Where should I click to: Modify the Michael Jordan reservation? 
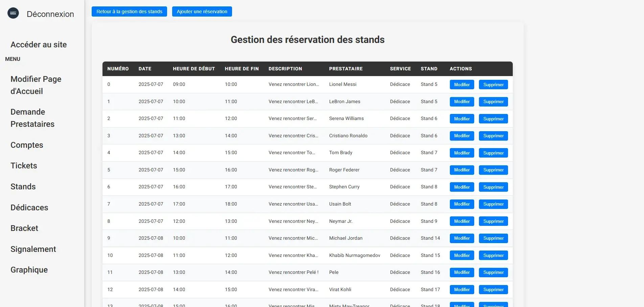[x=462, y=238]
